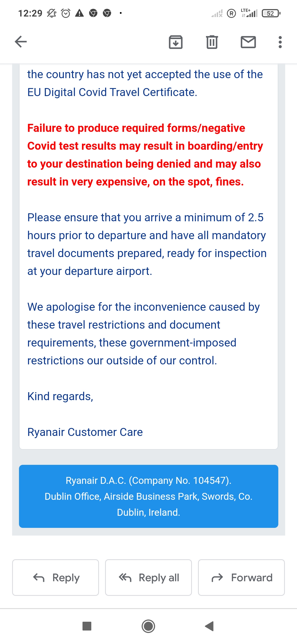Tap the Android home circle button
Screen dimensions: 297x644
[148, 626]
